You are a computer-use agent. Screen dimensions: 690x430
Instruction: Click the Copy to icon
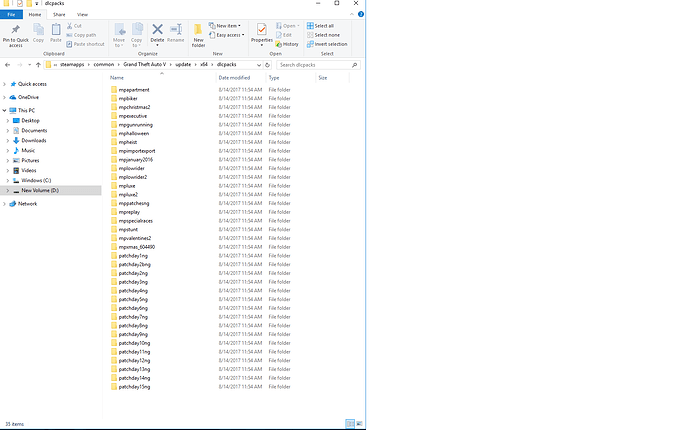tap(137, 29)
